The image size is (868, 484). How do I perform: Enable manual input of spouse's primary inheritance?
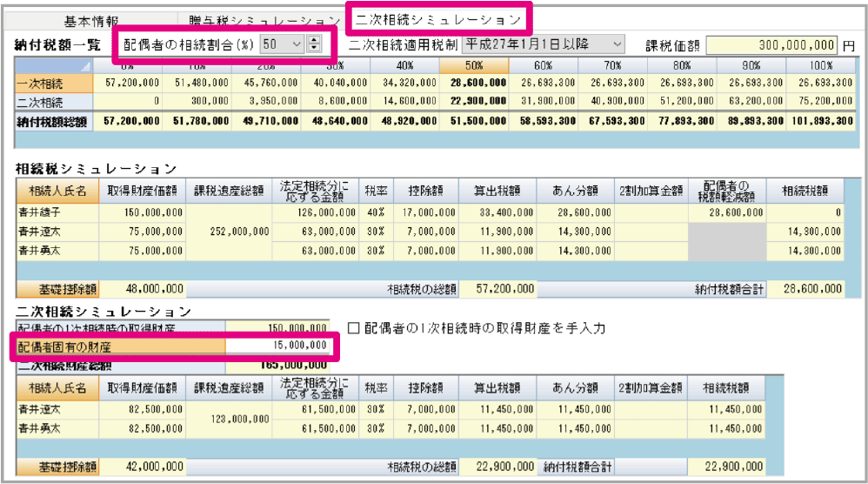354,328
